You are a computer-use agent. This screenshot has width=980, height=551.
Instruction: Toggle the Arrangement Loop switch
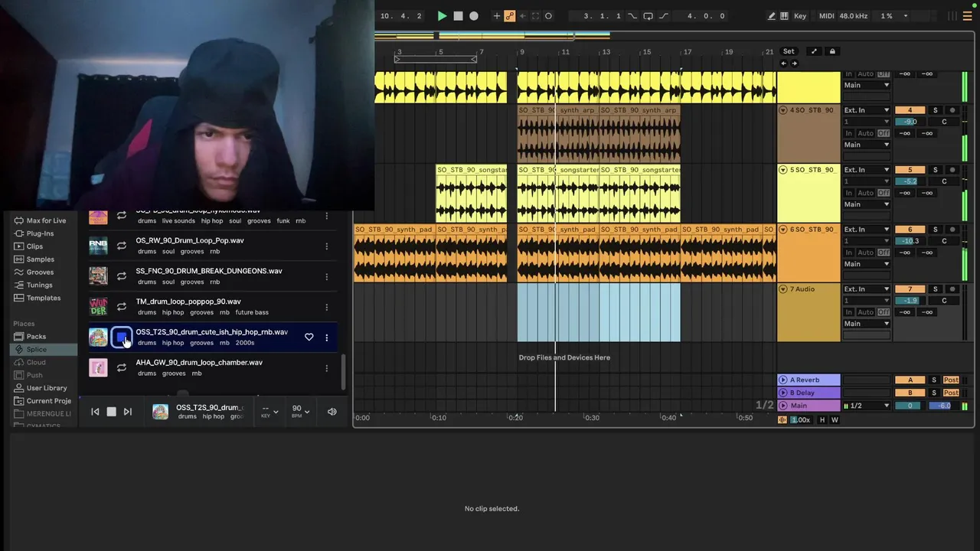point(648,16)
